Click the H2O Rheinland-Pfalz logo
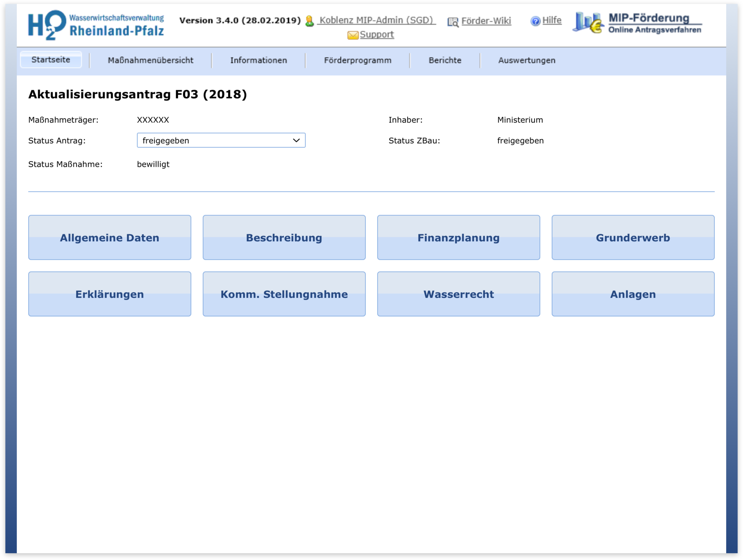Image resolution: width=743 pixels, height=560 pixels. point(96,25)
